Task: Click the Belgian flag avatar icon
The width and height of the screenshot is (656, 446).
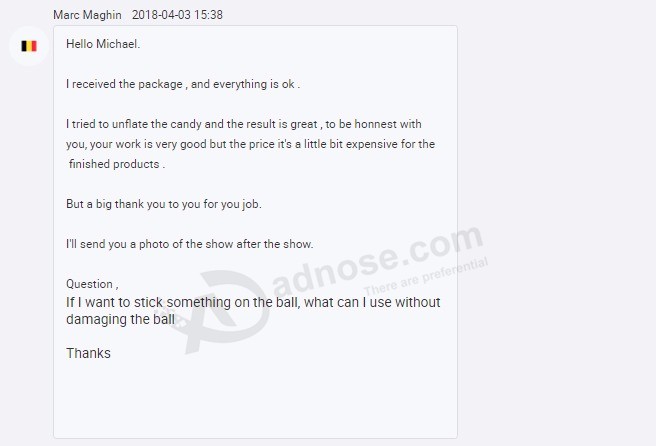Action: pyautogui.click(x=29, y=46)
